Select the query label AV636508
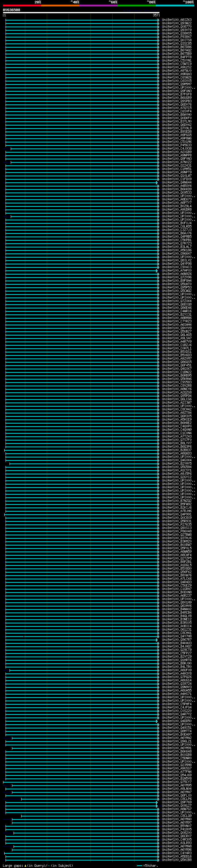 pos(11,10)
